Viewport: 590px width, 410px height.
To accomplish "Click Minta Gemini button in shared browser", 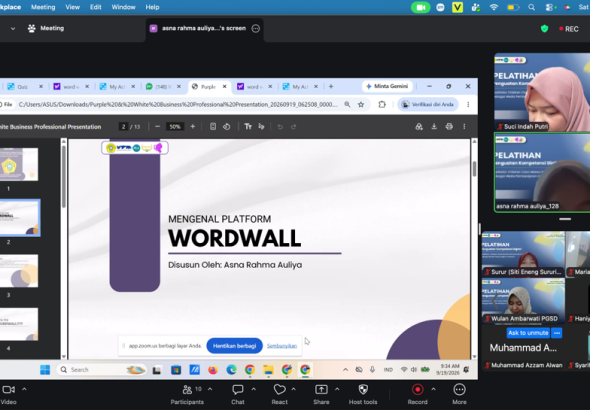I will pyautogui.click(x=387, y=86).
